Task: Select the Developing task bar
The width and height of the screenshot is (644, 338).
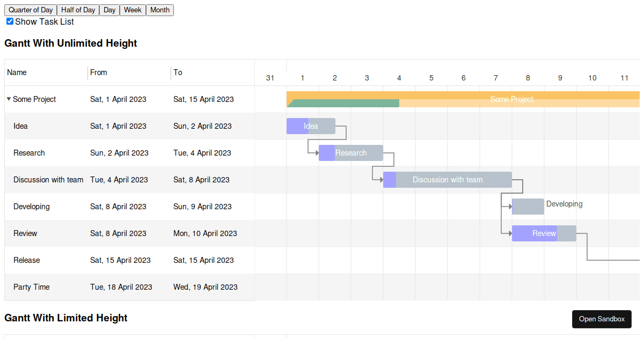Action: coord(528,206)
